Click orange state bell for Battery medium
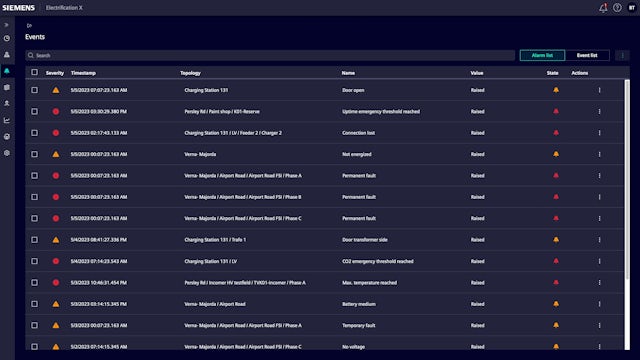The height and width of the screenshot is (360, 640). [x=556, y=304]
